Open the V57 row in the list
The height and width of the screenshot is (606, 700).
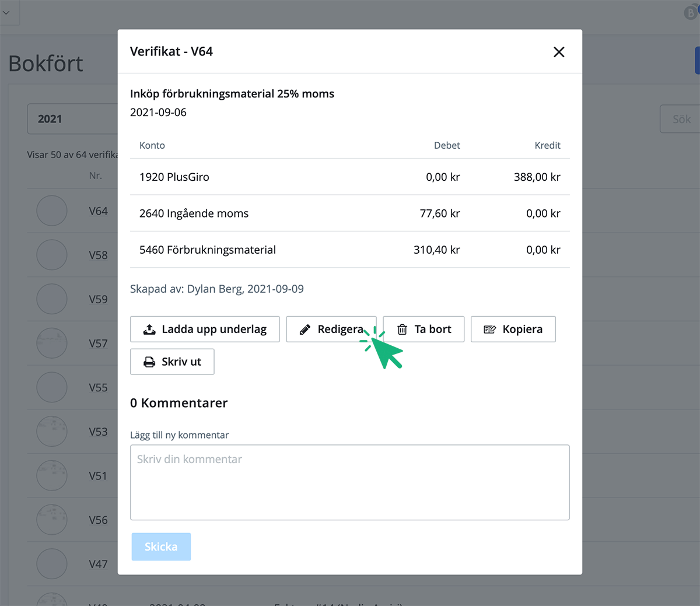tap(98, 344)
